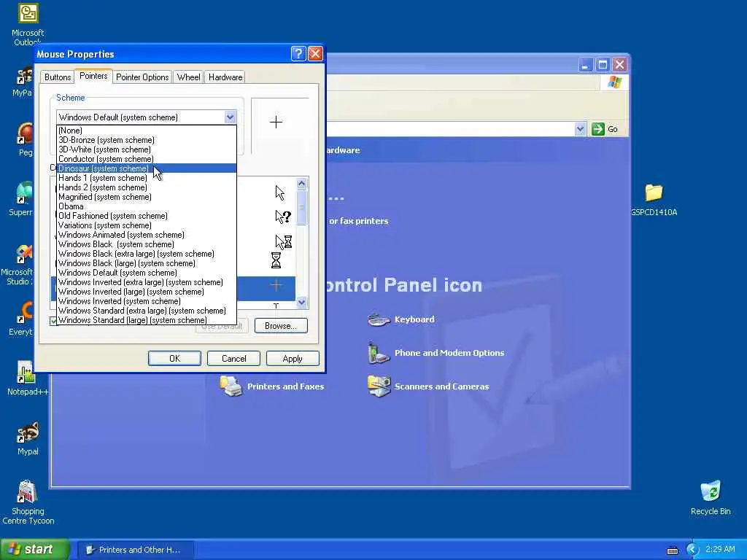Click Printers and Other H... taskbar button
Image resolution: width=747 pixels, height=560 pixels.
pyautogui.click(x=135, y=550)
